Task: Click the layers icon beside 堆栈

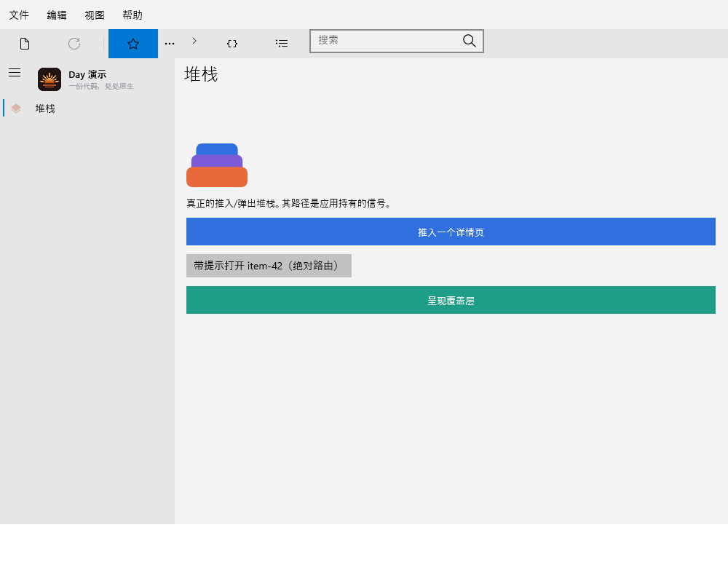Action: tap(16, 108)
